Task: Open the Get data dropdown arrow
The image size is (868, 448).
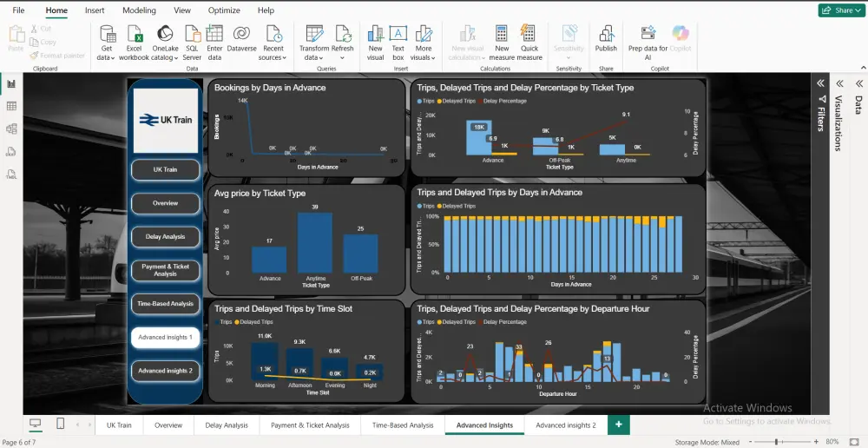Action: click(x=113, y=57)
